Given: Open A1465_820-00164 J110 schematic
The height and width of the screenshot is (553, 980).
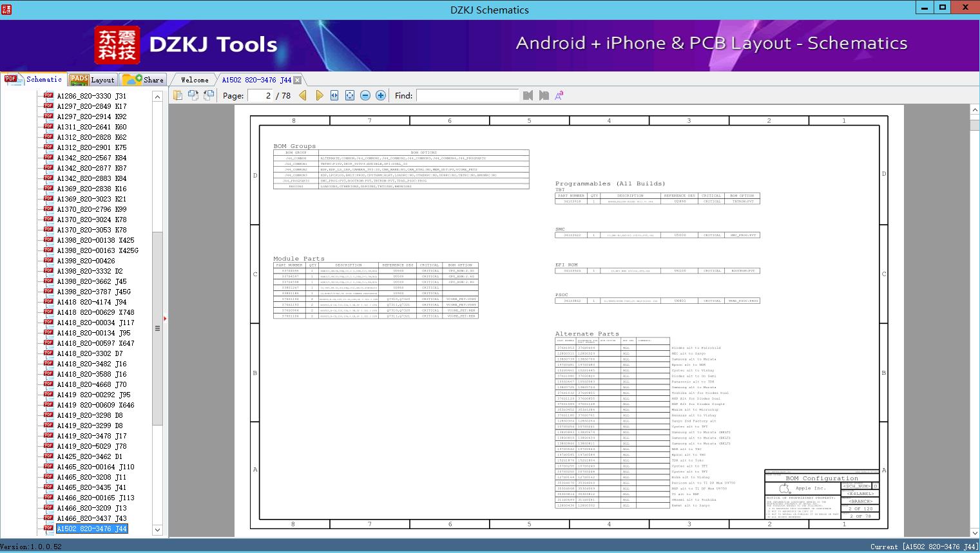Looking at the screenshot, I should [x=95, y=467].
